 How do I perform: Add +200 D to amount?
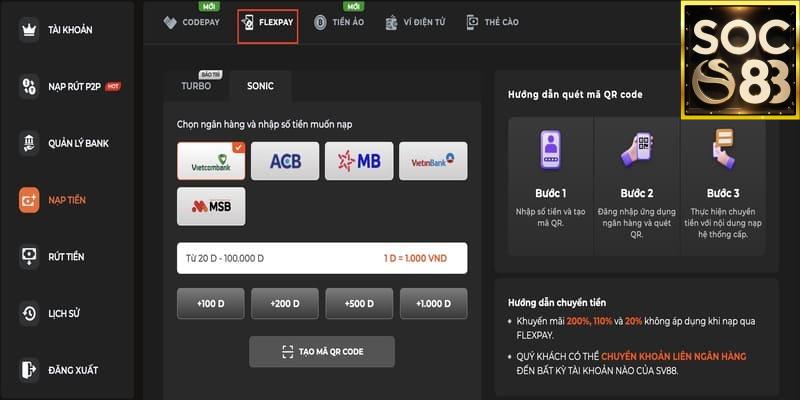coord(285,304)
